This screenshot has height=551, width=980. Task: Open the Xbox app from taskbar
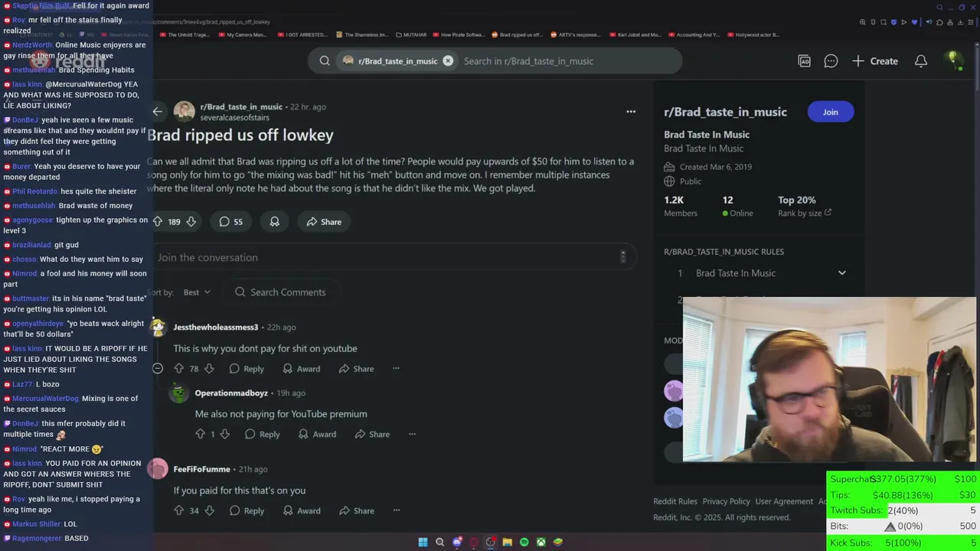[x=541, y=542]
